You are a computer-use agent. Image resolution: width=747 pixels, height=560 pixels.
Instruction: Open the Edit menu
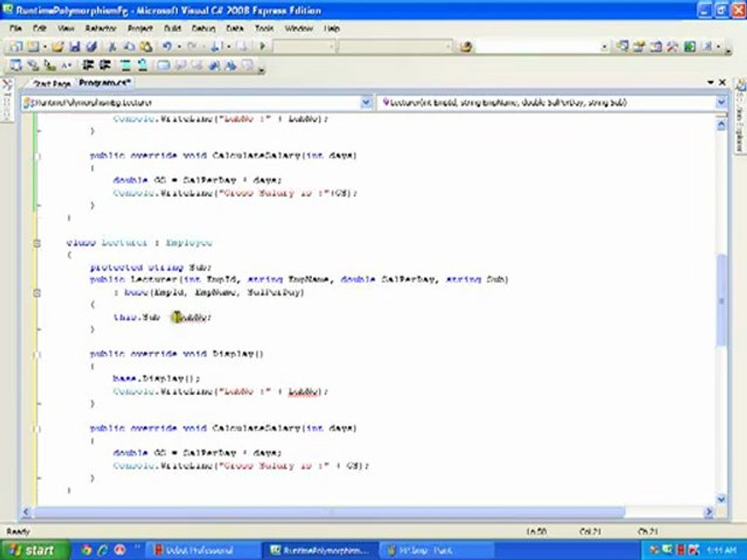(39, 28)
